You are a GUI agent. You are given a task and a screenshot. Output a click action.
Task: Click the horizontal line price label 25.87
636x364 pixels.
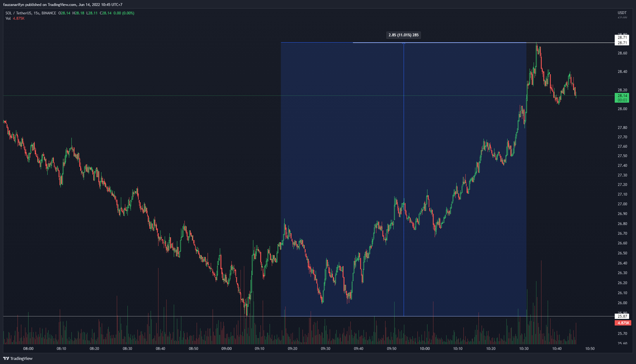point(622,316)
